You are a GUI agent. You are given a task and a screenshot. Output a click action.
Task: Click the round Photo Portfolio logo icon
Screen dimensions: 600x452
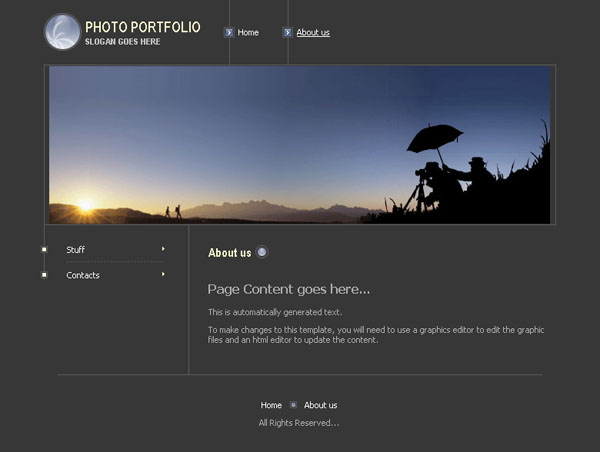pos(62,32)
